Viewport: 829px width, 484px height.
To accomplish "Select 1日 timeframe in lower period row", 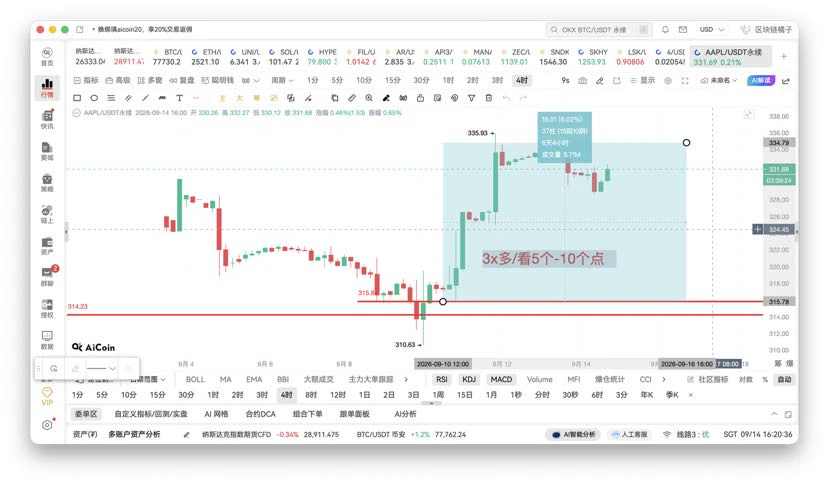I will tap(364, 395).
